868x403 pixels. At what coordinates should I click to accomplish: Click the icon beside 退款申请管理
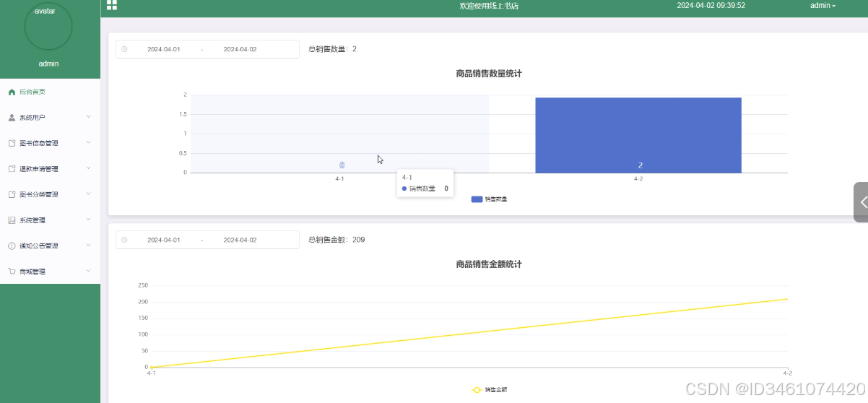tap(12, 169)
